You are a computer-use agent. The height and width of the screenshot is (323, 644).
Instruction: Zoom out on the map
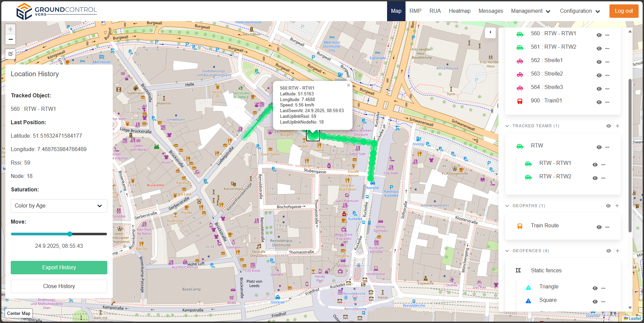(10, 40)
